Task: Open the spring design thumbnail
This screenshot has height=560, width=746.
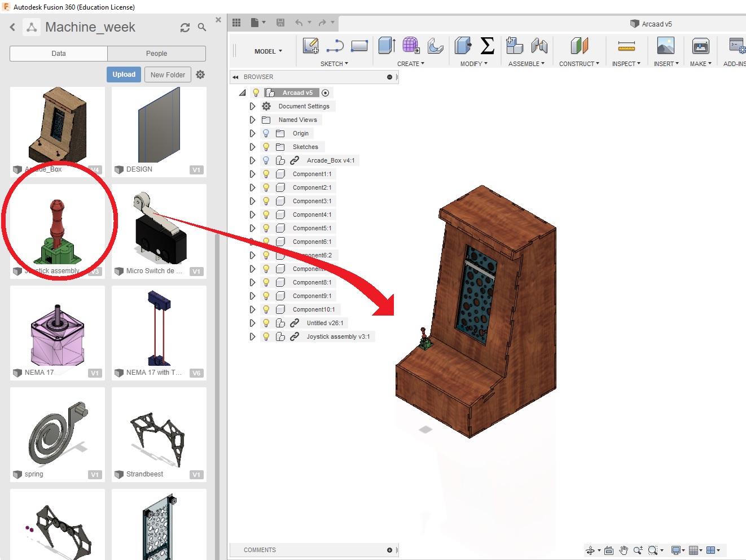Action: click(58, 434)
